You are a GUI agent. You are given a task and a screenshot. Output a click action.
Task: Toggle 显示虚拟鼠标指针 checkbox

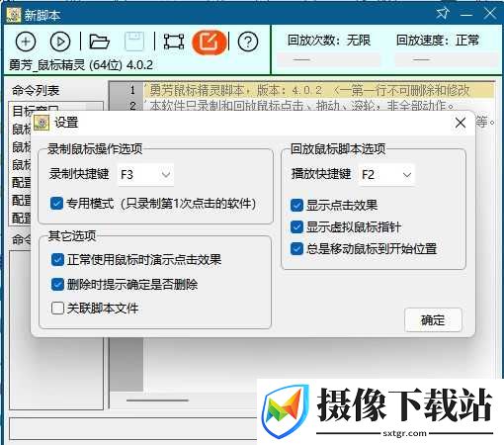tap(296, 226)
